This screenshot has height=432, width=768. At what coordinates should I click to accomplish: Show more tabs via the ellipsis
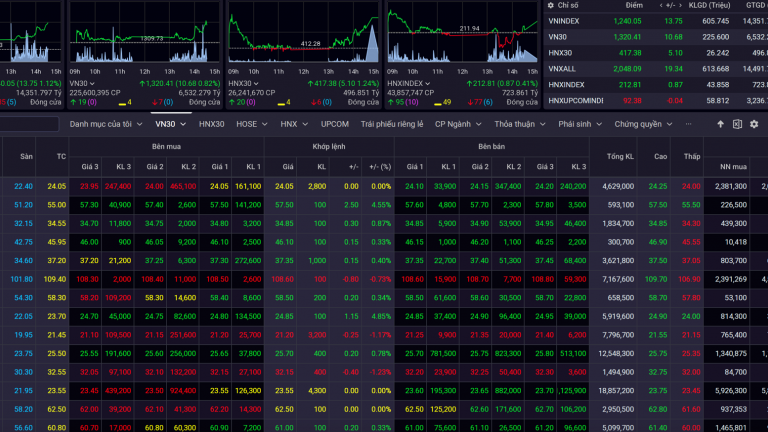pyautogui.click(x=689, y=124)
